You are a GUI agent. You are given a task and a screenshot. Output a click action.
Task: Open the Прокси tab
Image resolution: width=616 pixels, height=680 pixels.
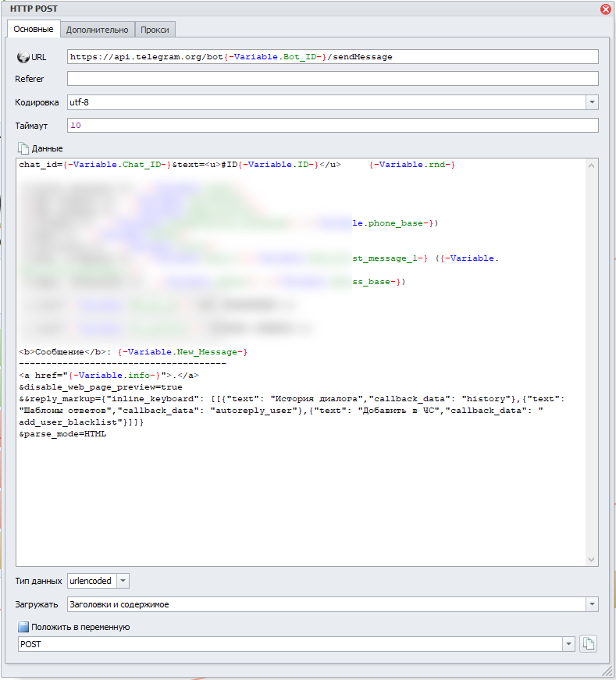(155, 30)
